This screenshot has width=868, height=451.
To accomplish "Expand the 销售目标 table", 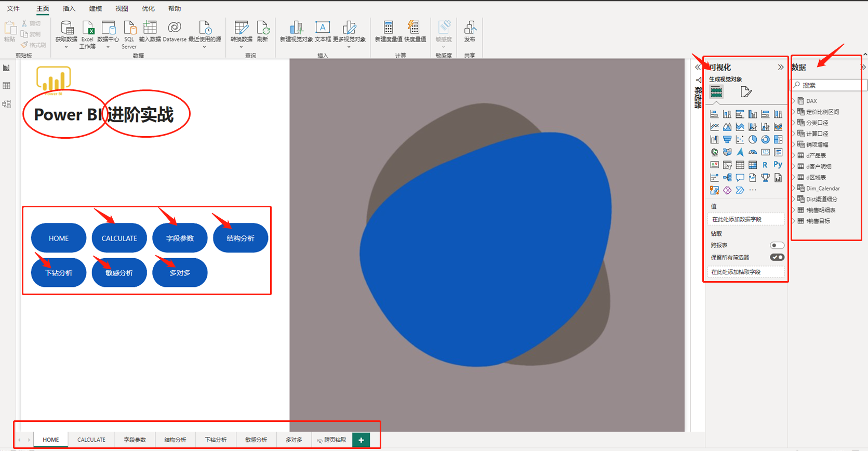I will pos(794,221).
